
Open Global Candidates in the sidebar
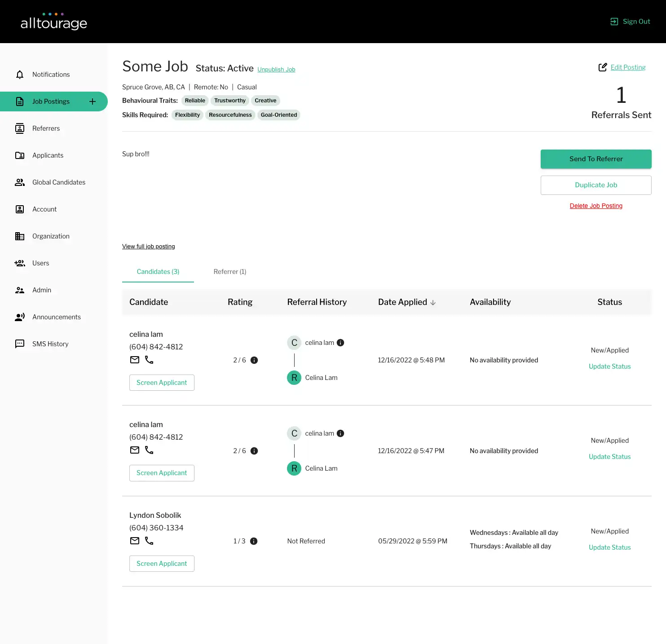coord(59,182)
